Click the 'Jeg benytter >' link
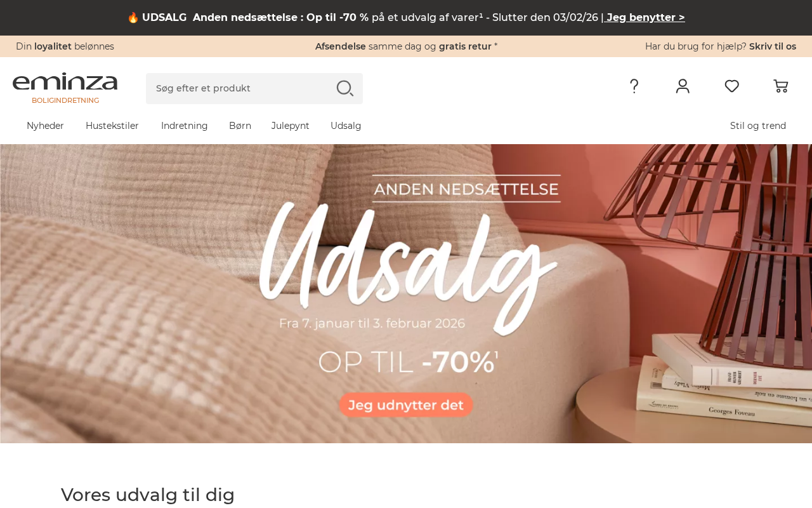This screenshot has width=812, height=508. point(645,18)
